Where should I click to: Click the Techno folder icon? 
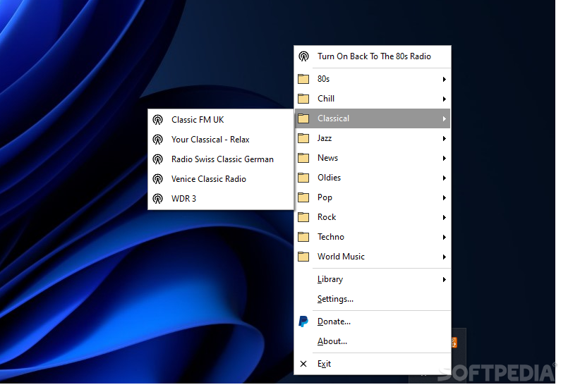(303, 237)
